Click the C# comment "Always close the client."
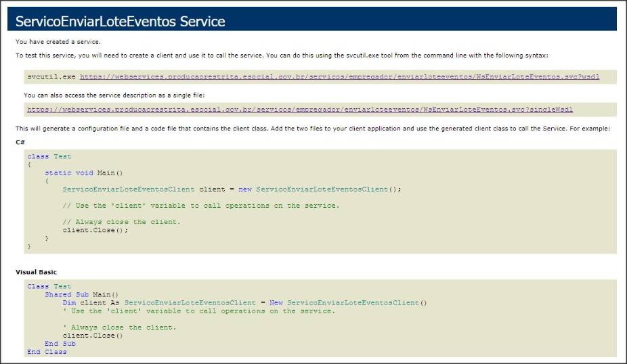Image resolution: width=627 pixels, height=364 pixels. coord(122,222)
